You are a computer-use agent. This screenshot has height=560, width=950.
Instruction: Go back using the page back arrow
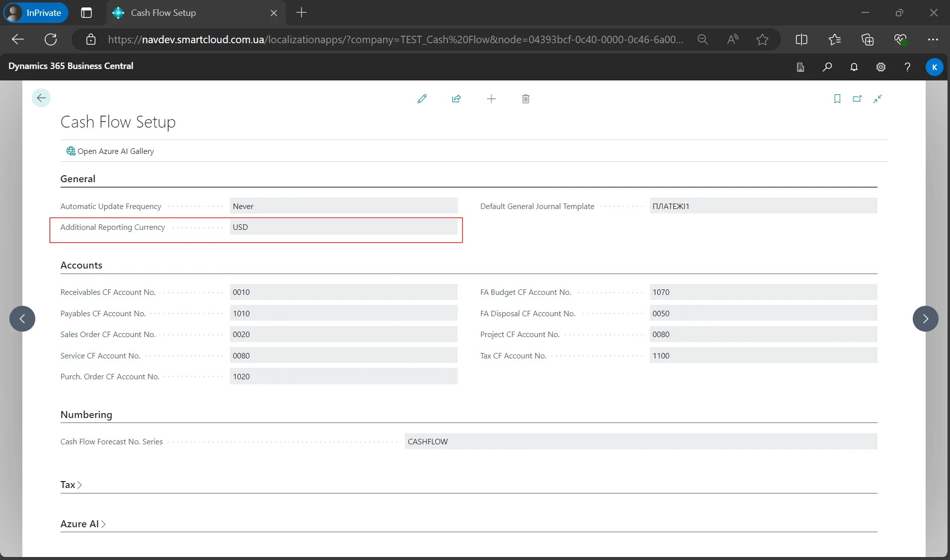pos(41,98)
